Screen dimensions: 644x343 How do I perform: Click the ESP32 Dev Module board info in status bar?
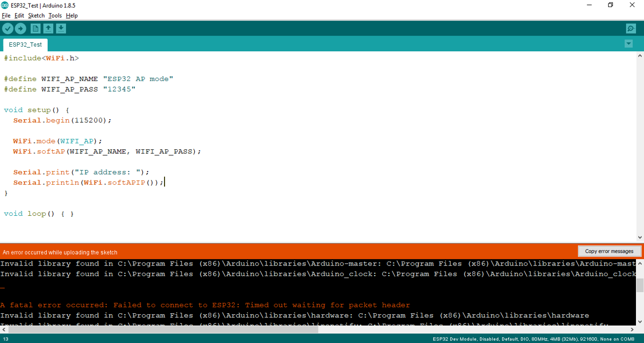pos(533,339)
